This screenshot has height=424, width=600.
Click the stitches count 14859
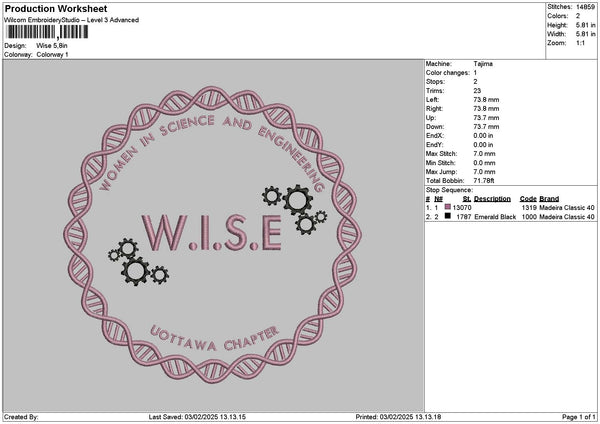pyautogui.click(x=585, y=7)
